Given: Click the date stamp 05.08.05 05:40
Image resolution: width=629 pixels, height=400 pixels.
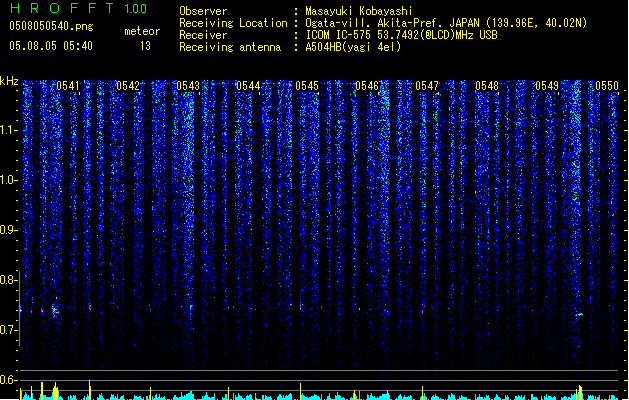Looking at the screenshot, I should point(51,46).
